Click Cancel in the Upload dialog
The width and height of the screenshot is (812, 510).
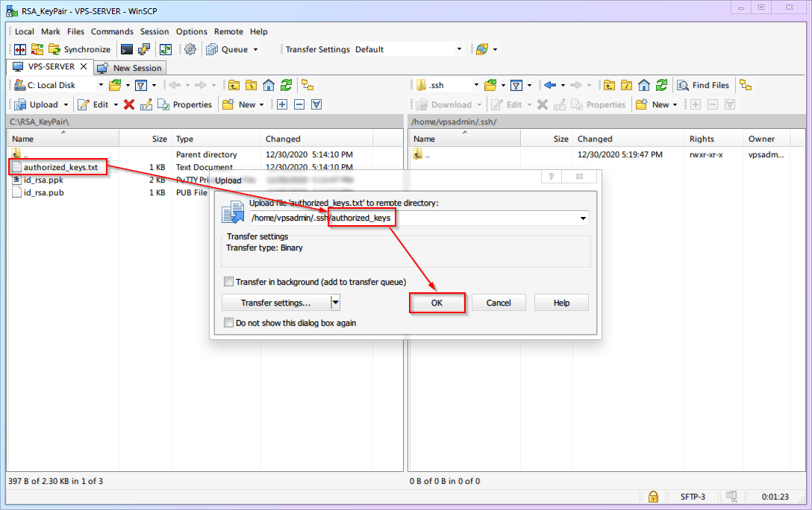(x=499, y=303)
